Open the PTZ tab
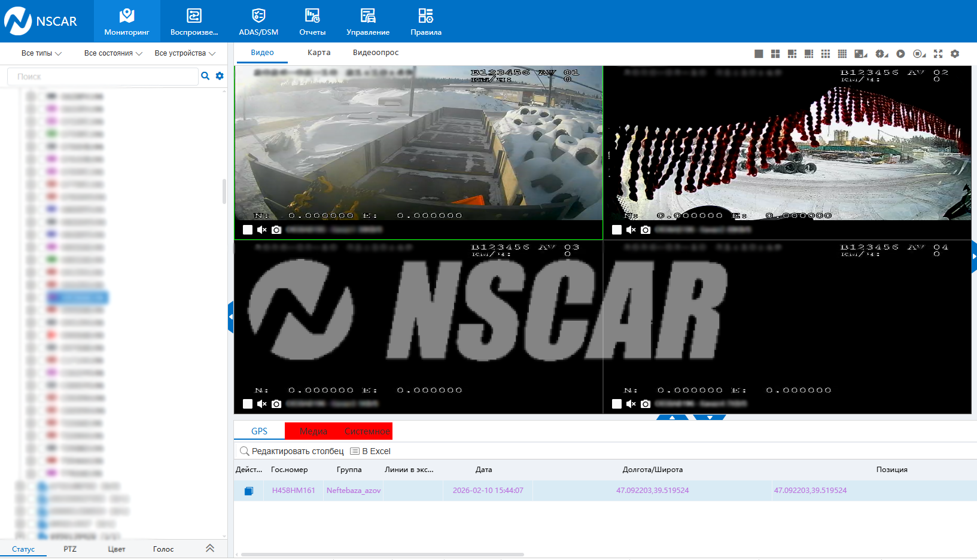Screen dimensions: 977x560 [70, 549]
